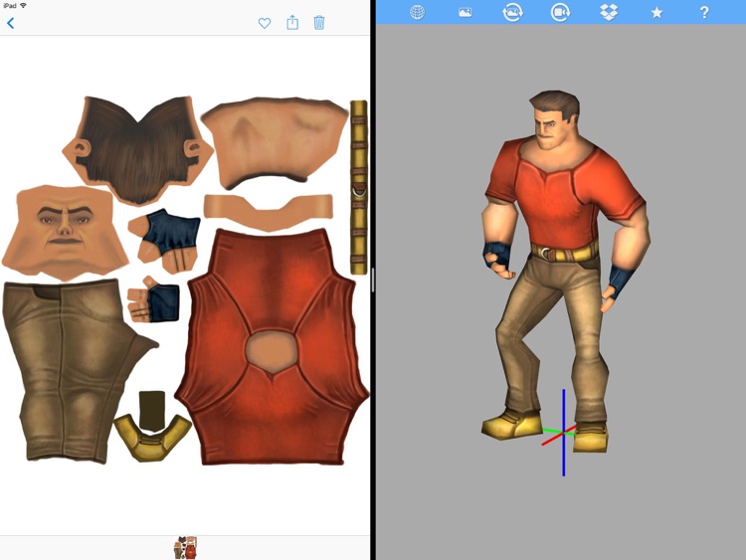Tap the 3D character model in the viewer

point(565,272)
